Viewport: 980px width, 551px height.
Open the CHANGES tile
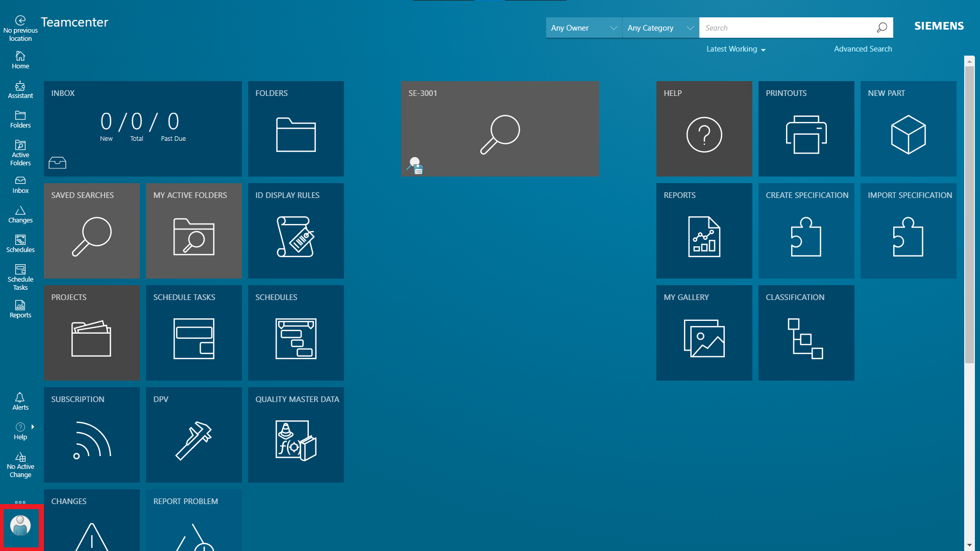92,520
